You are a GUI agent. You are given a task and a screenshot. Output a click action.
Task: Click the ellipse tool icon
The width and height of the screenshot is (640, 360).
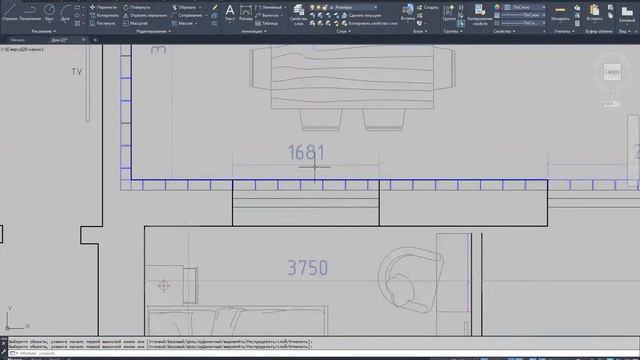pos(78,15)
